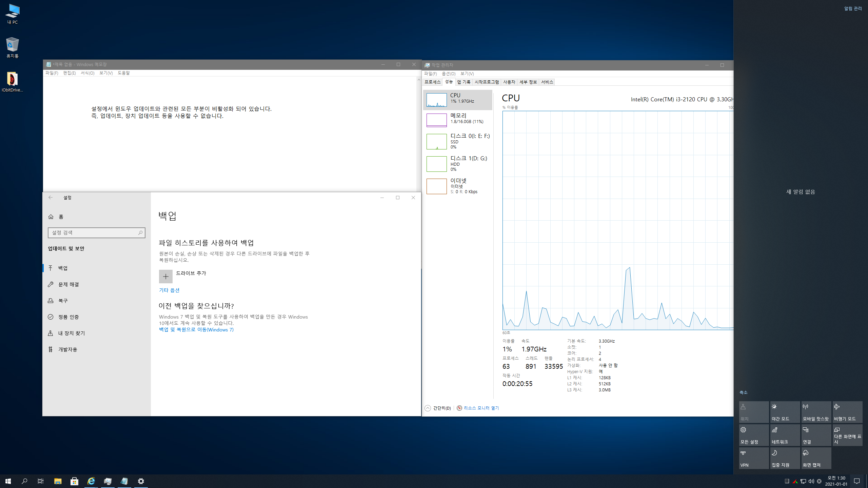Click the Home icon in Settings sidebar
This screenshot has width=868, height=488.
tap(51, 217)
